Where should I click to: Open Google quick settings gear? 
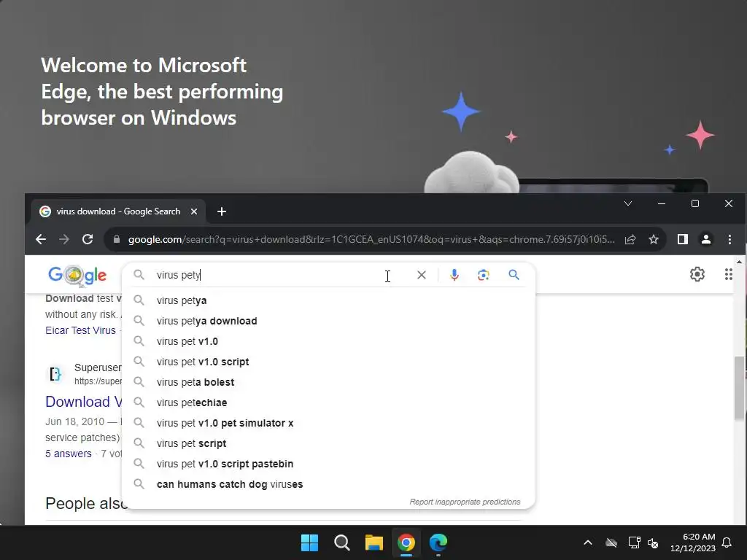click(697, 274)
